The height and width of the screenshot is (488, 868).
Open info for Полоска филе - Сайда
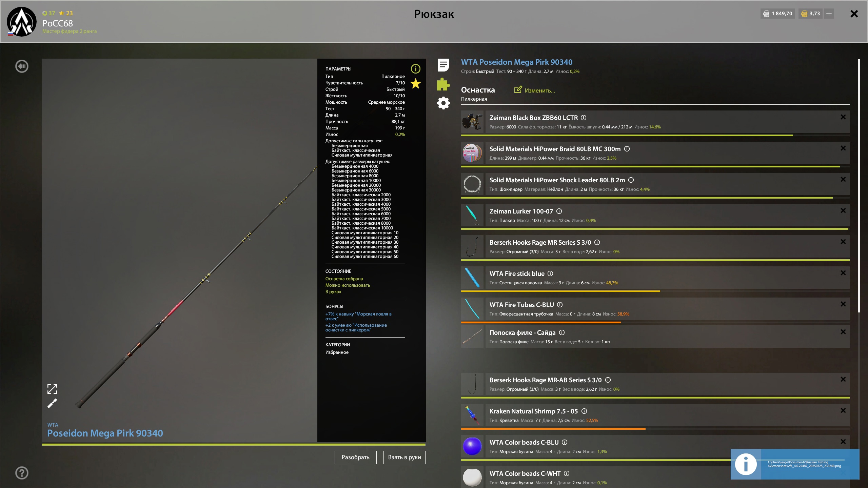click(562, 332)
